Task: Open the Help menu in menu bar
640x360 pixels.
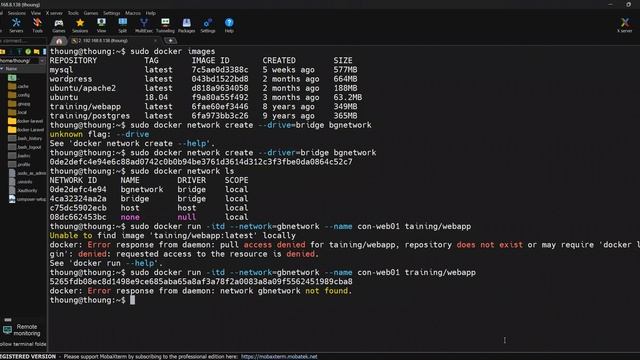Action: pos(151,13)
